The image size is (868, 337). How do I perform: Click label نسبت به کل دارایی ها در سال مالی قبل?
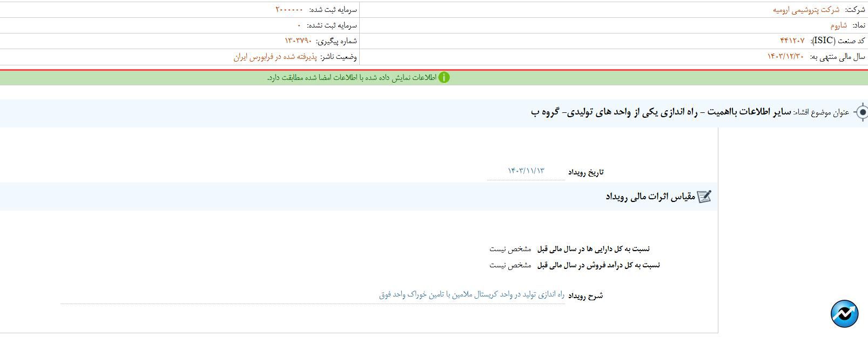click(x=594, y=249)
